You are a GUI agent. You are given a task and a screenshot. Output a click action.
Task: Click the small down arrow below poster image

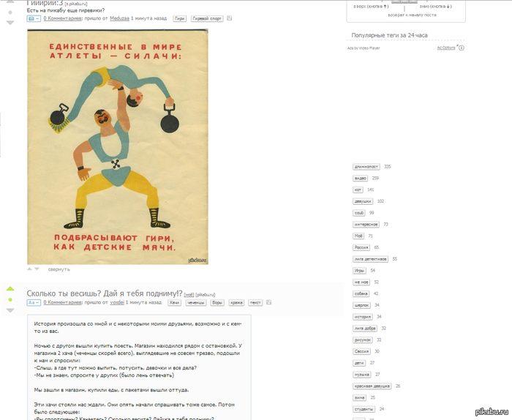tap(37, 269)
